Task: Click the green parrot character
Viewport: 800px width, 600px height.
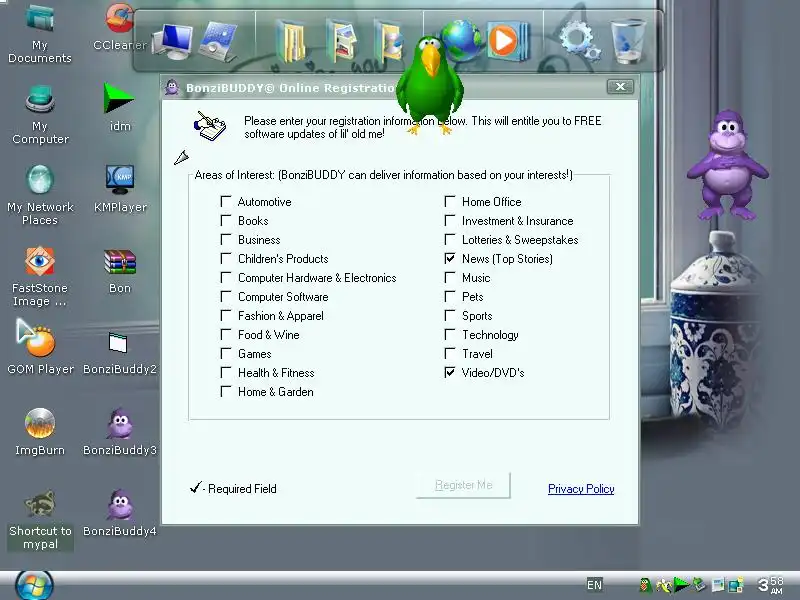Action: (430, 84)
